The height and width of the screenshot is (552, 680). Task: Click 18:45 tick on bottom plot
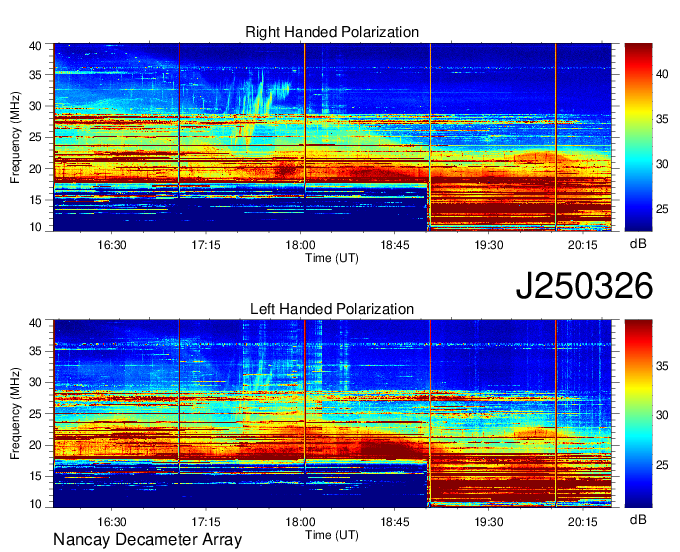tap(395, 522)
